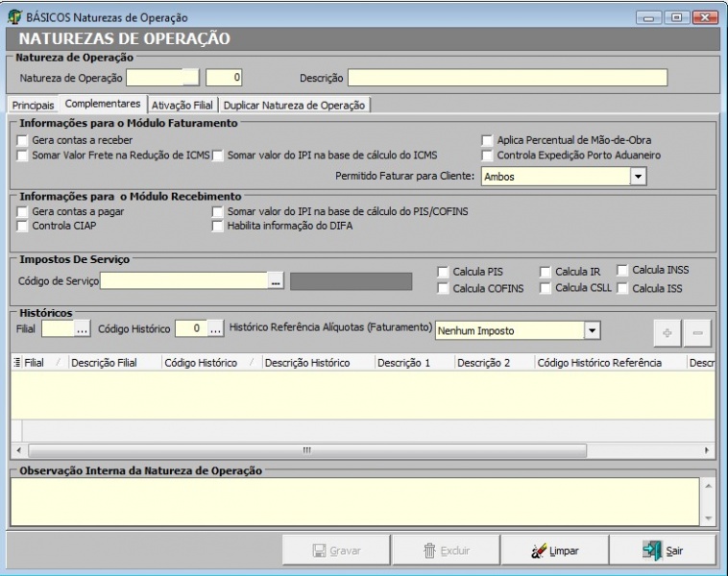Click the grid column selector icon beside Filial

16,363
